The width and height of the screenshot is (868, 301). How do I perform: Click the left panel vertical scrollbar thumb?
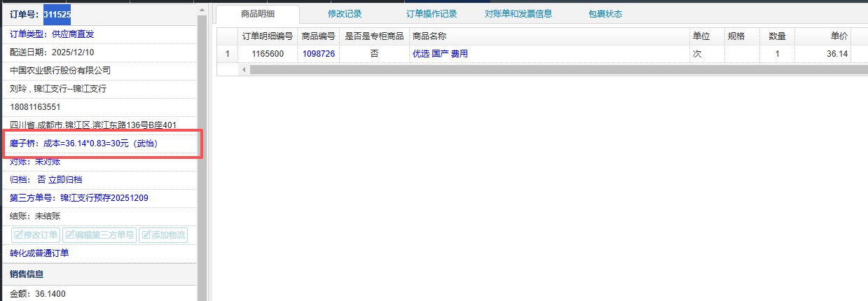tap(202, 140)
